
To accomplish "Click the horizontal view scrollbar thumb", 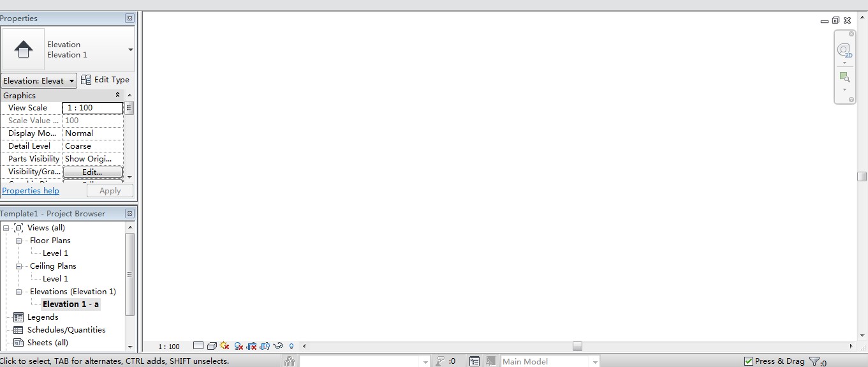I will pos(577,346).
